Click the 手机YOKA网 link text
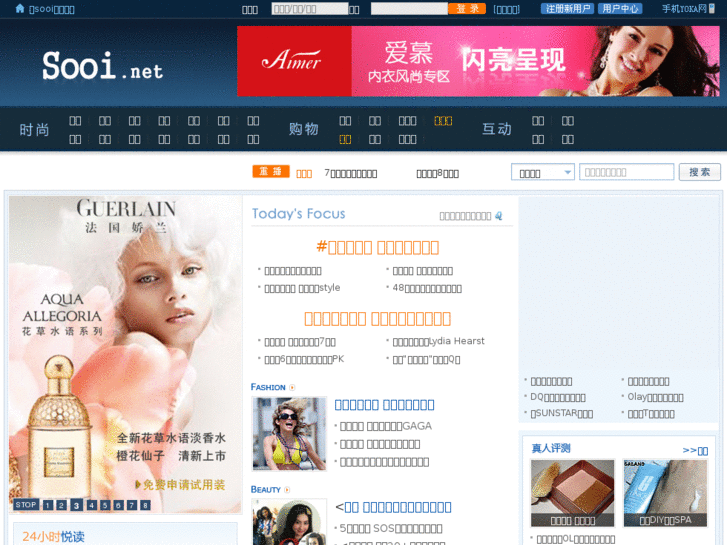The width and height of the screenshot is (727, 545). coord(684,9)
